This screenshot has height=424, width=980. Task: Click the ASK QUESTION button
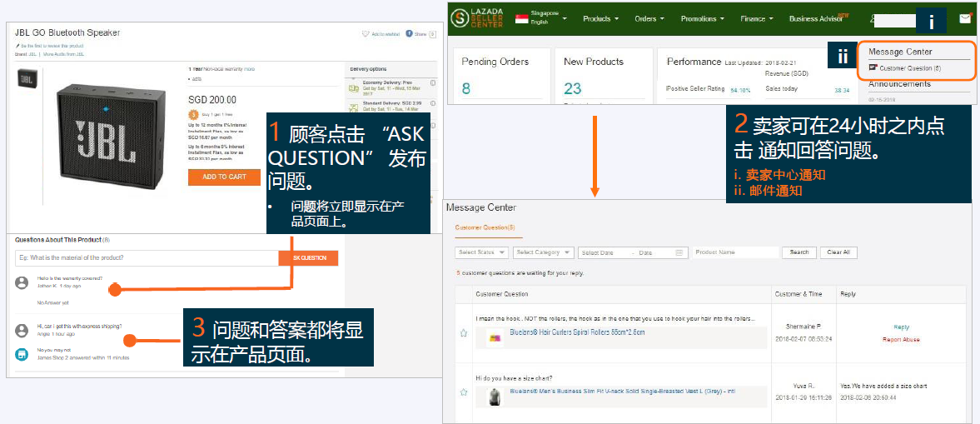click(x=308, y=257)
